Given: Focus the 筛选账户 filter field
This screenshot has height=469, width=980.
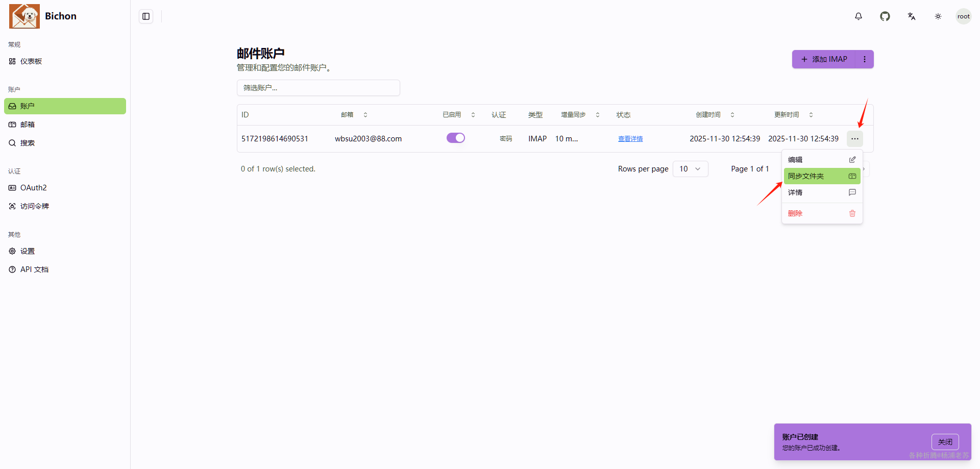Looking at the screenshot, I should tap(318, 88).
